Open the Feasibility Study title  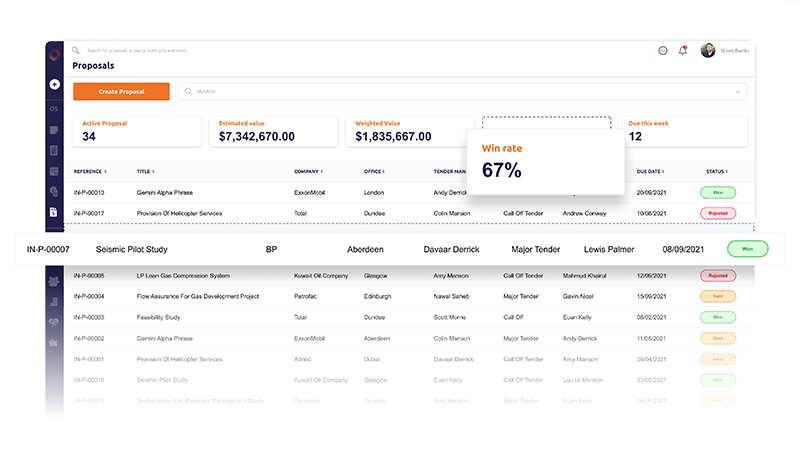(158, 317)
